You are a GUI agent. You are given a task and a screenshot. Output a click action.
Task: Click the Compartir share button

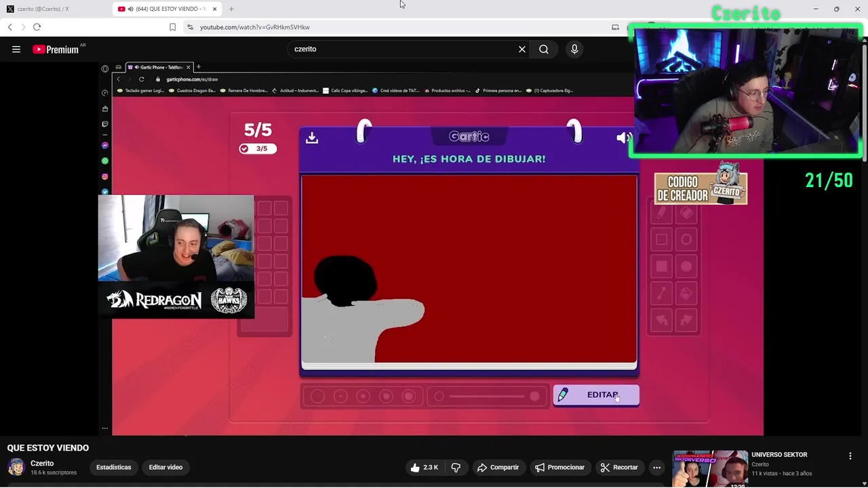(x=498, y=467)
